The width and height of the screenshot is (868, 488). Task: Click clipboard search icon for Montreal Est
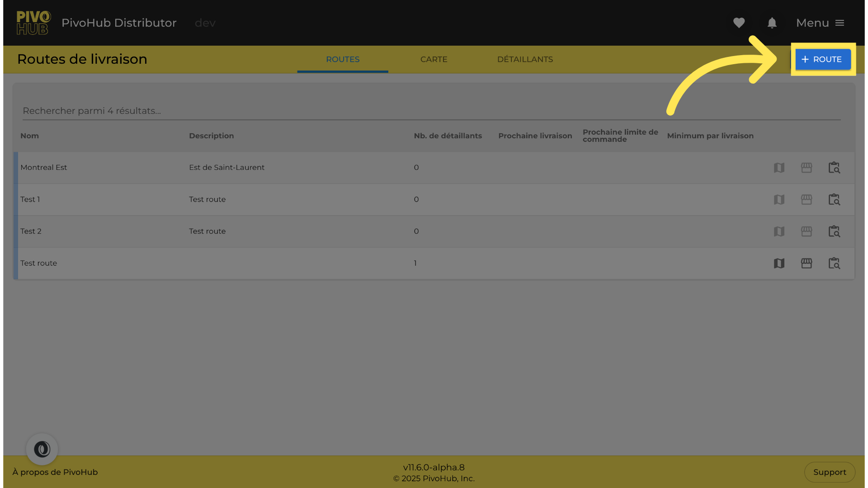pos(834,168)
